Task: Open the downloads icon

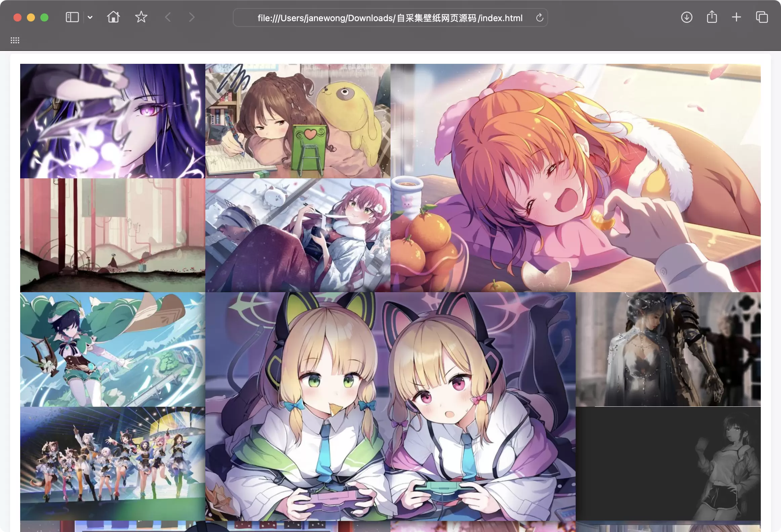Action: (x=687, y=17)
